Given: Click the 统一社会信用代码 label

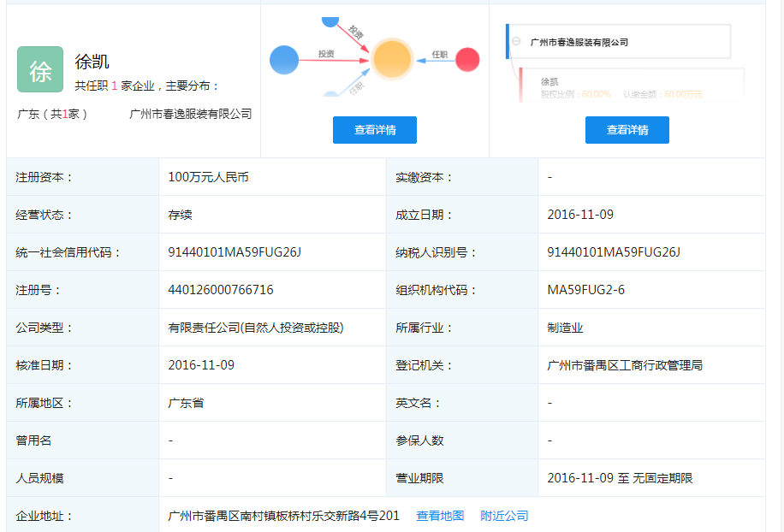Looking at the screenshot, I should pos(68,252).
